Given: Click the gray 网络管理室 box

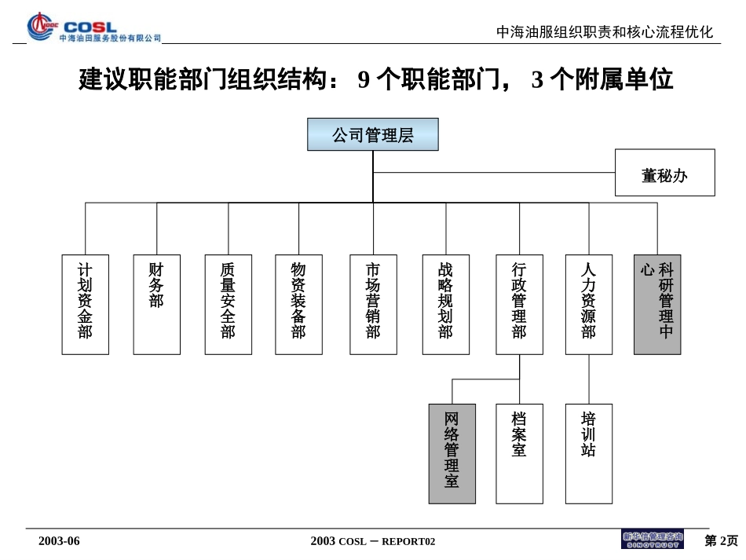Looking at the screenshot, I should [x=452, y=454].
